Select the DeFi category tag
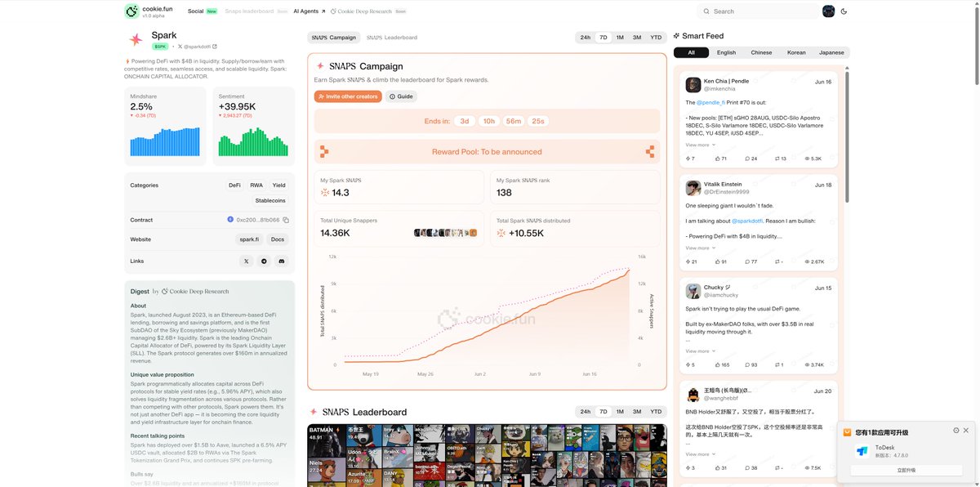The image size is (980, 487). pyautogui.click(x=234, y=185)
